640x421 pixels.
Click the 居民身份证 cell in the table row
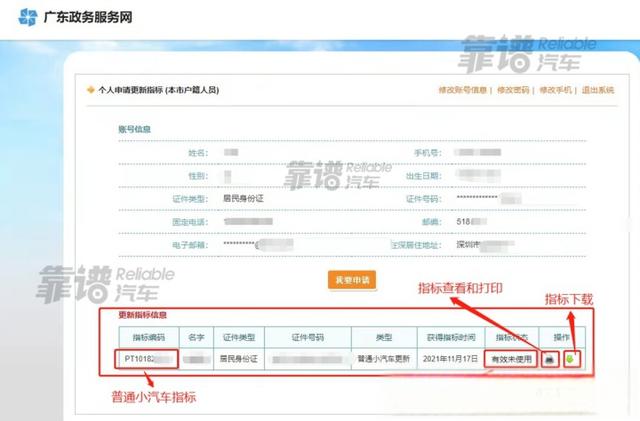click(239, 359)
